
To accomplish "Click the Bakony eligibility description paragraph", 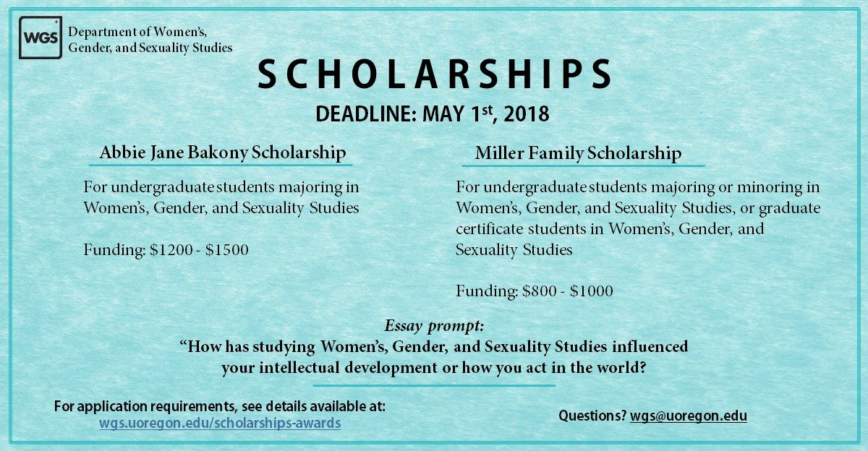I will tap(221, 198).
